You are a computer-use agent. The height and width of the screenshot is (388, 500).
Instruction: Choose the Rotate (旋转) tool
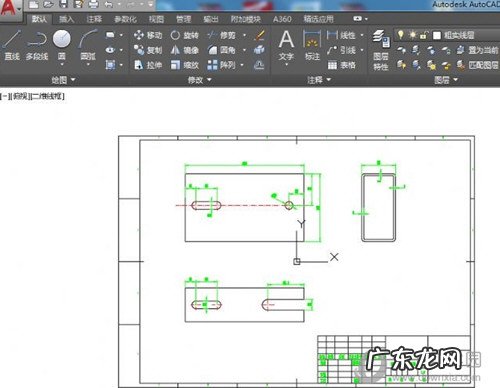184,35
